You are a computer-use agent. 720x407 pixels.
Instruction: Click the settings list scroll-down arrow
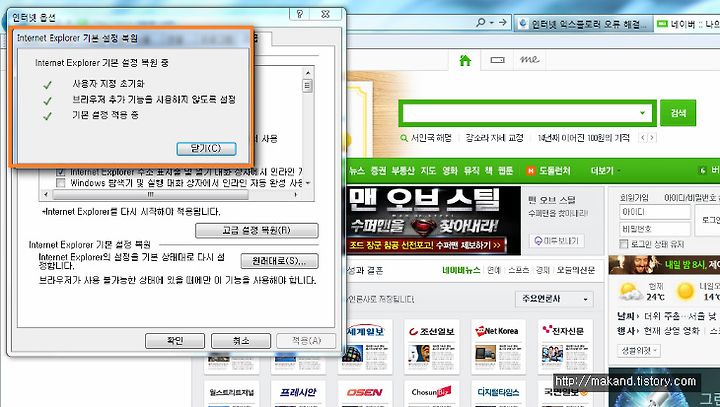pyautogui.click(x=308, y=183)
